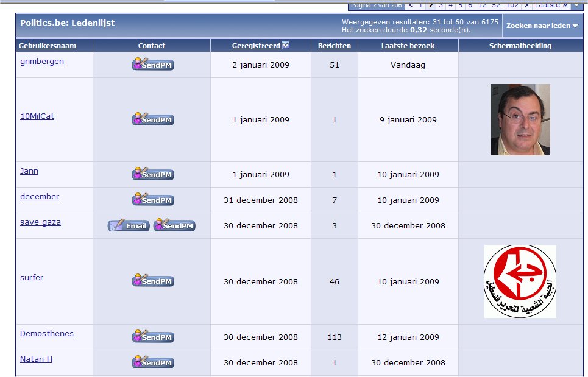Click SendPM icon for grimbergen

click(x=153, y=65)
